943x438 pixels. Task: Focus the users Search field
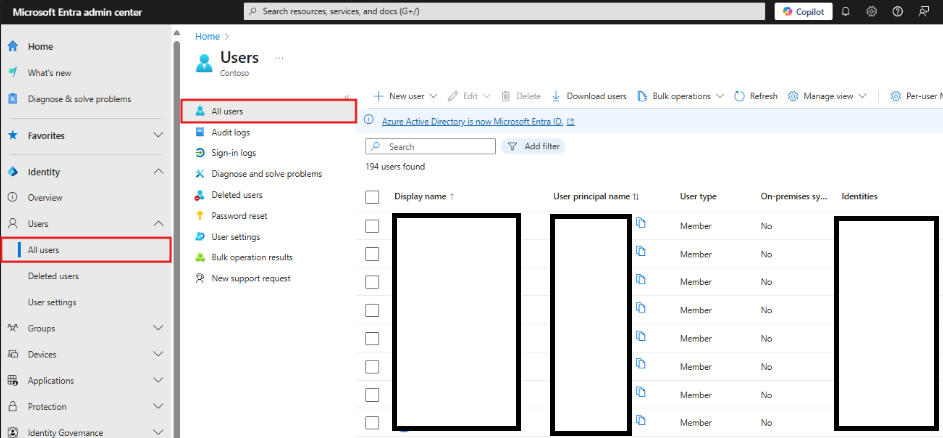click(431, 146)
